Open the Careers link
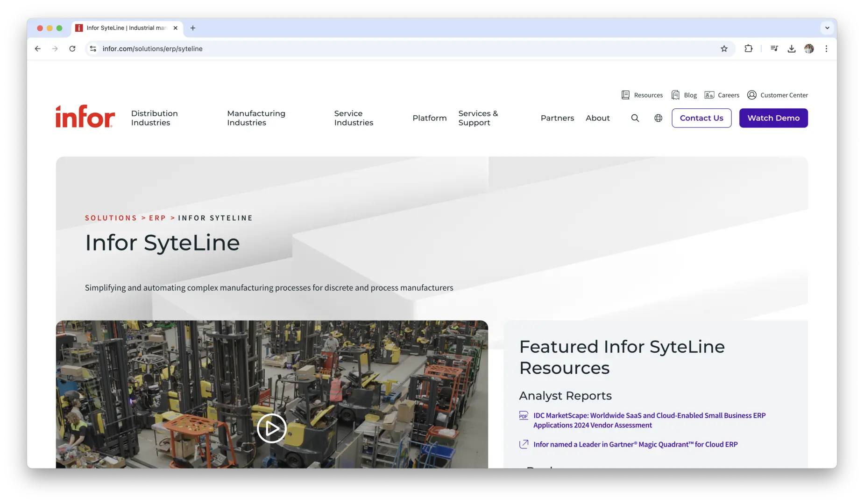This screenshot has width=864, height=504. (x=729, y=95)
